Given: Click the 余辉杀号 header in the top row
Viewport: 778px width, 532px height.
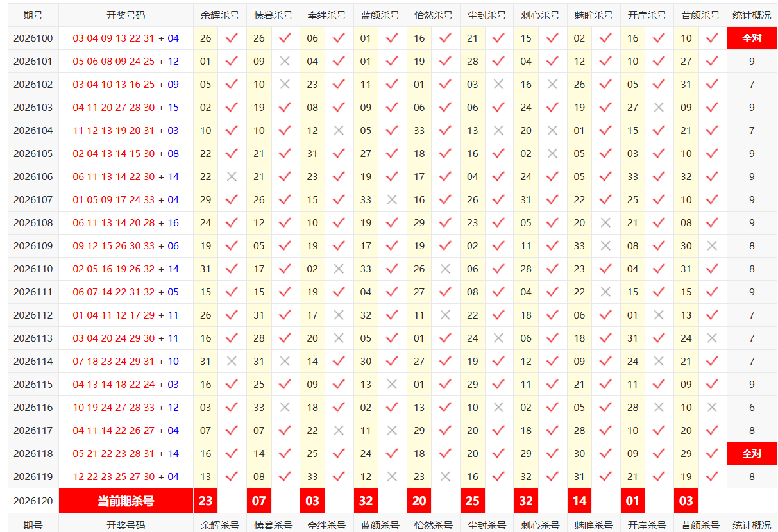Looking at the screenshot, I should 220,15.
